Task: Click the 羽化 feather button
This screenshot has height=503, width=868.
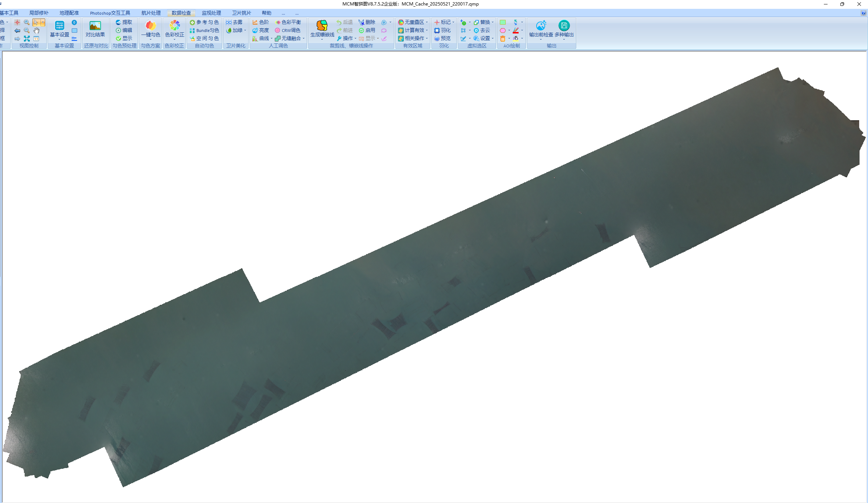Action: point(442,31)
